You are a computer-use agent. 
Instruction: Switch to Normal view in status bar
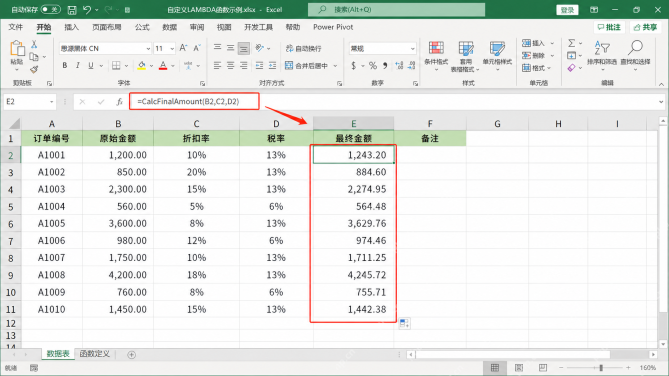(495, 367)
